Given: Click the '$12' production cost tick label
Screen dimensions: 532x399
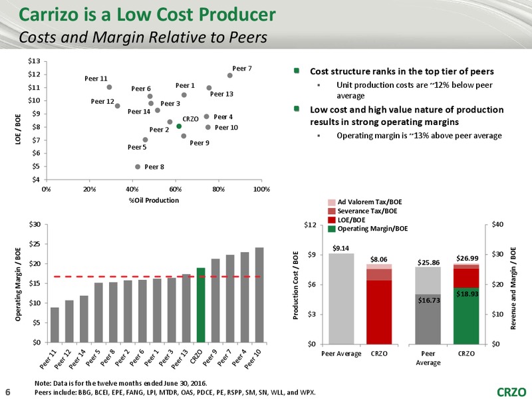Looking at the screenshot, I should 311,225.
